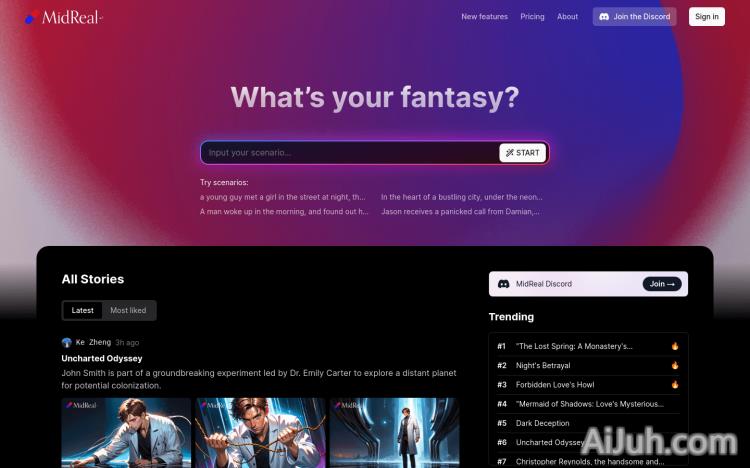Click the flame icon next to Night's Betrayal

[x=675, y=365]
